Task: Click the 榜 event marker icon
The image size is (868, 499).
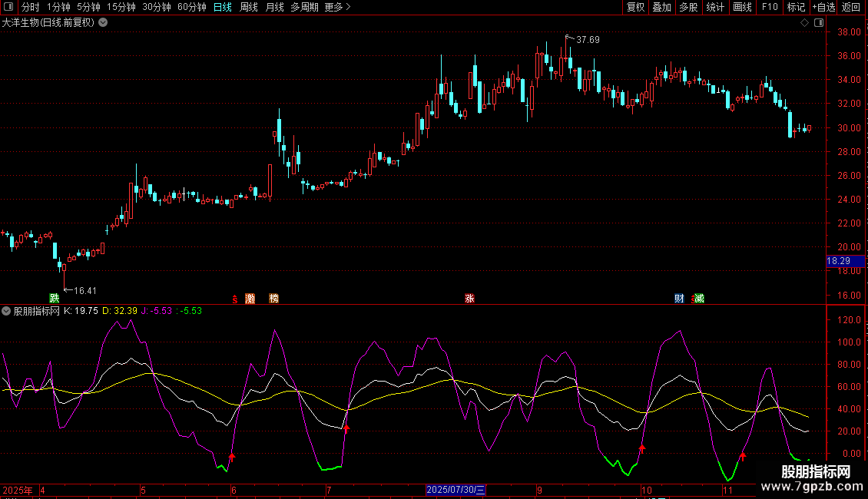Action: point(273,298)
